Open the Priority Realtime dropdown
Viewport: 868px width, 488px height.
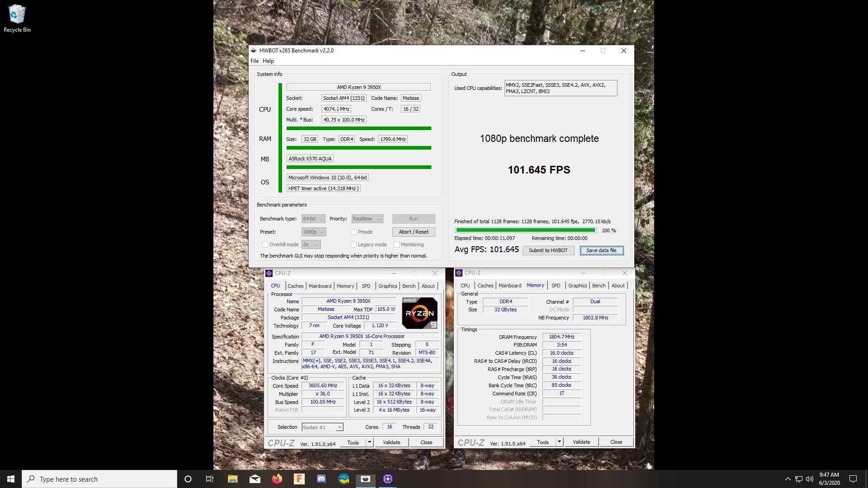click(367, 219)
